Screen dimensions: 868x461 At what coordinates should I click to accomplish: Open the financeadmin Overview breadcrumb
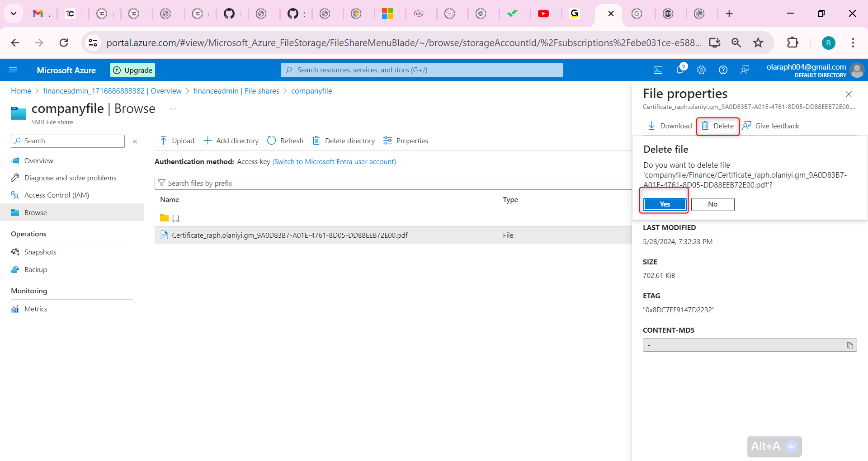click(112, 91)
